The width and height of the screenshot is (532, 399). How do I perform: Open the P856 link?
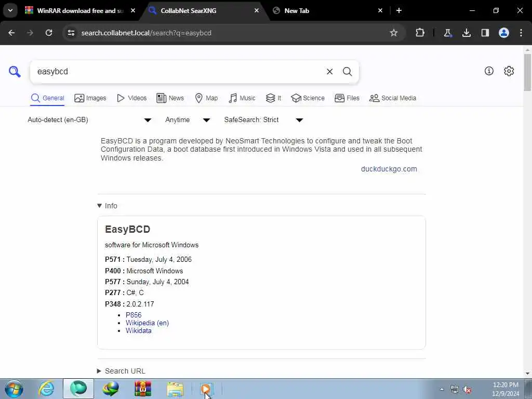point(134,315)
